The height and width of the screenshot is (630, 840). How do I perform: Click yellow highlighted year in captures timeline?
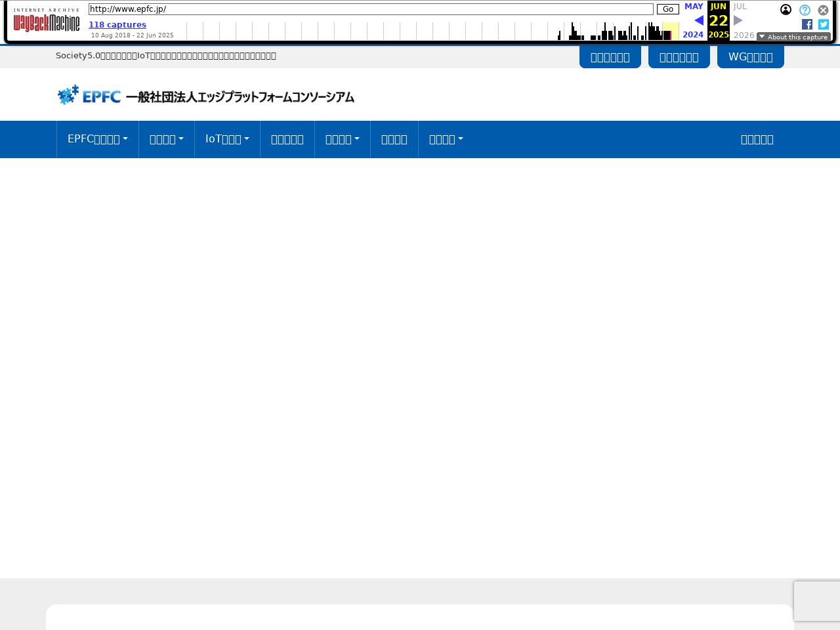(670, 31)
